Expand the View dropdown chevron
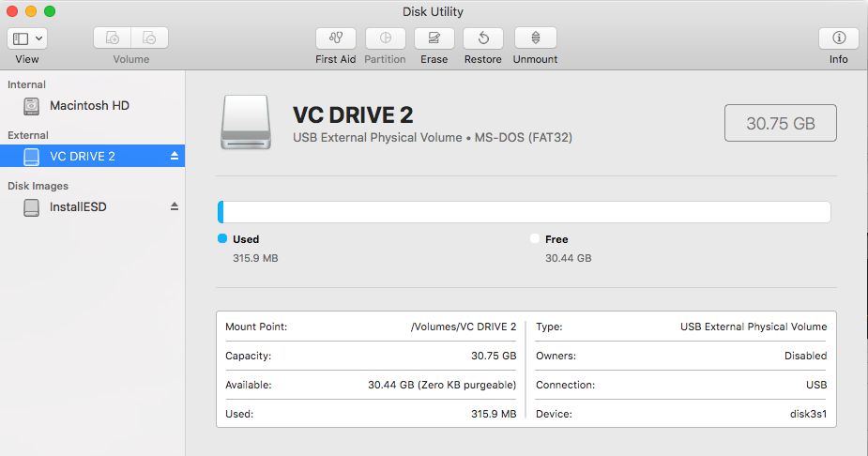868x456 pixels. pyautogui.click(x=38, y=38)
